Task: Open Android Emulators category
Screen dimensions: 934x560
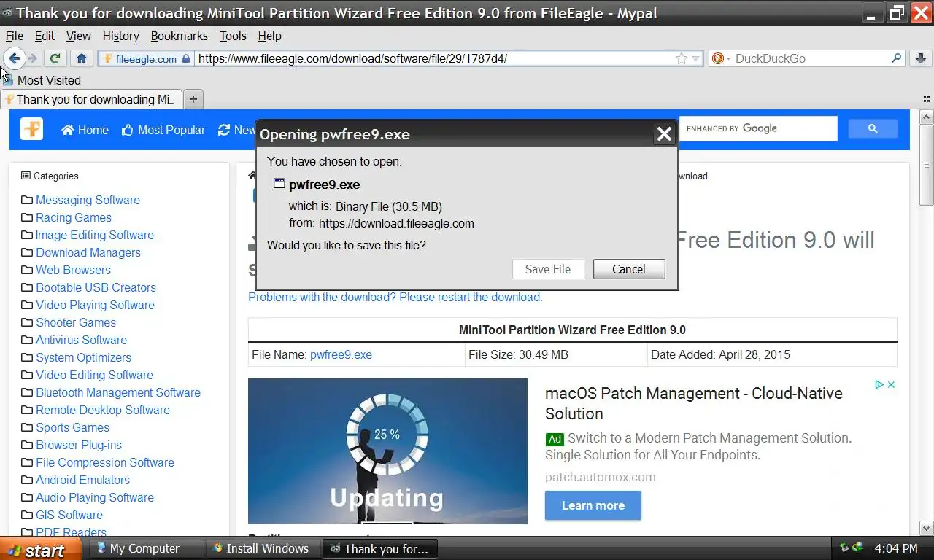Action: pos(82,480)
